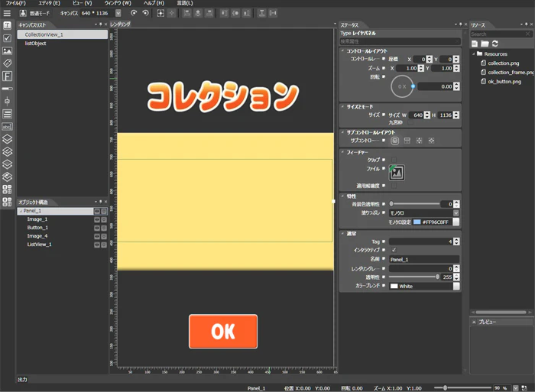The image size is (535, 392).
Task: Select collection.png in Resources
Action: [x=503, y=63]
